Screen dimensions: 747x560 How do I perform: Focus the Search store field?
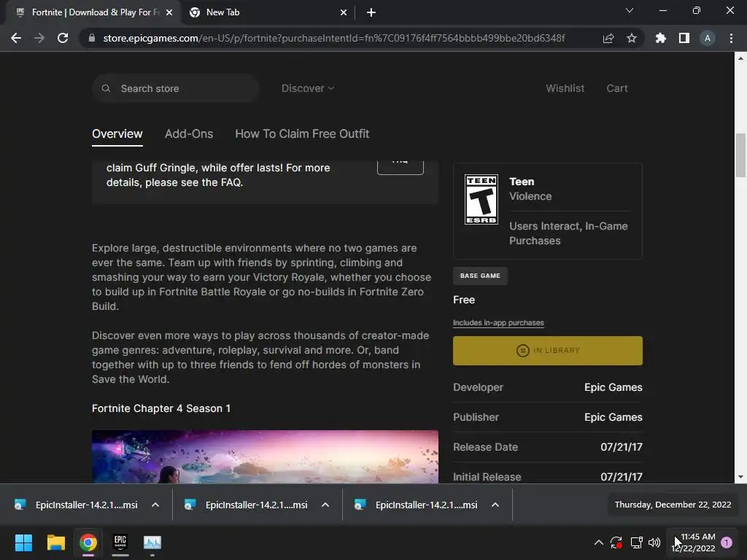pyautogui.click(x=175, y=88)
